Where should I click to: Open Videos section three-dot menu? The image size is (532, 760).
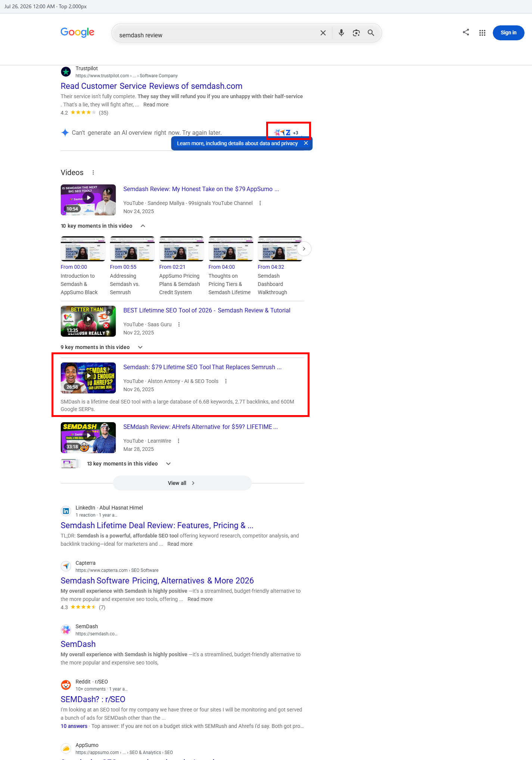click(x=93, y=172)
